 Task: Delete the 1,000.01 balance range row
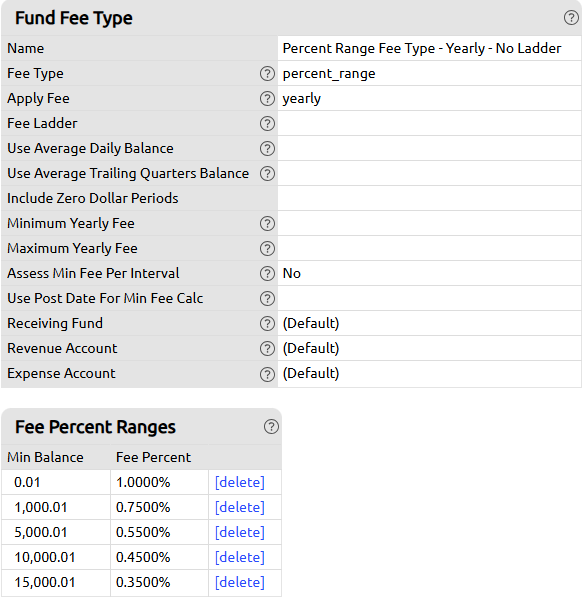pyautogui.click(x=240, y=507)
